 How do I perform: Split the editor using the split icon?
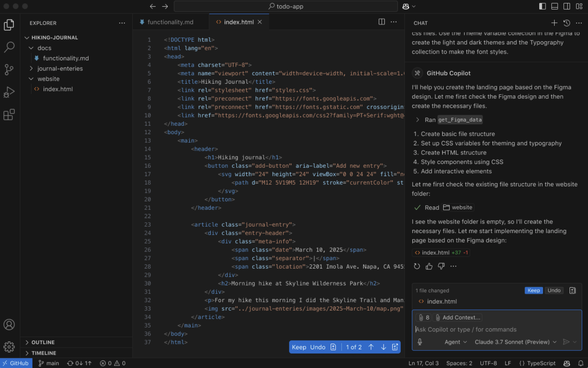click(x=382, y=21)
